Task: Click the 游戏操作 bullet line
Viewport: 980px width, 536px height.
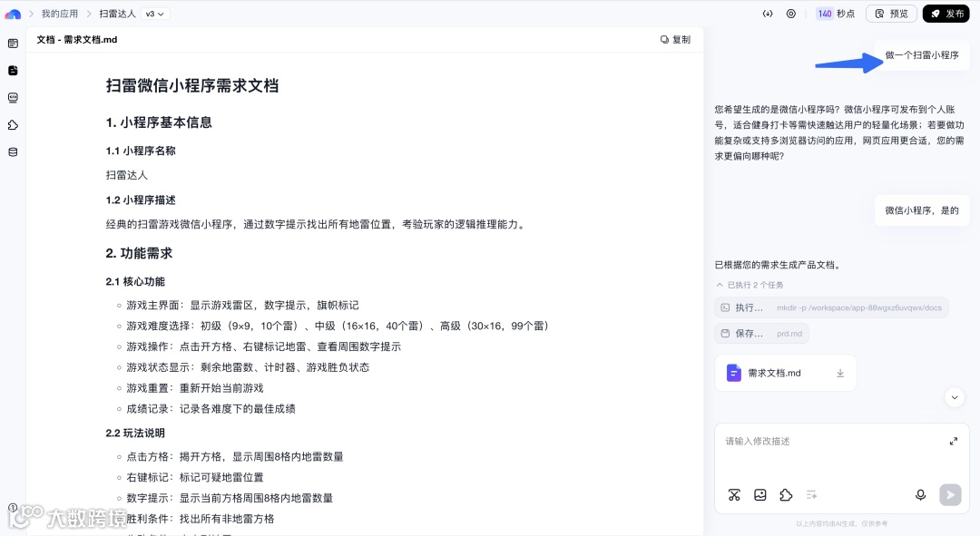Action: coord(264,346)
